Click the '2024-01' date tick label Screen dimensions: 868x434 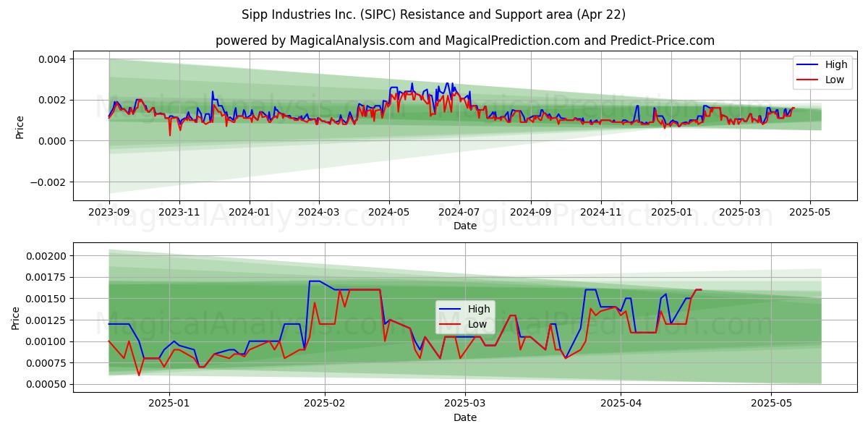[250, 213]
